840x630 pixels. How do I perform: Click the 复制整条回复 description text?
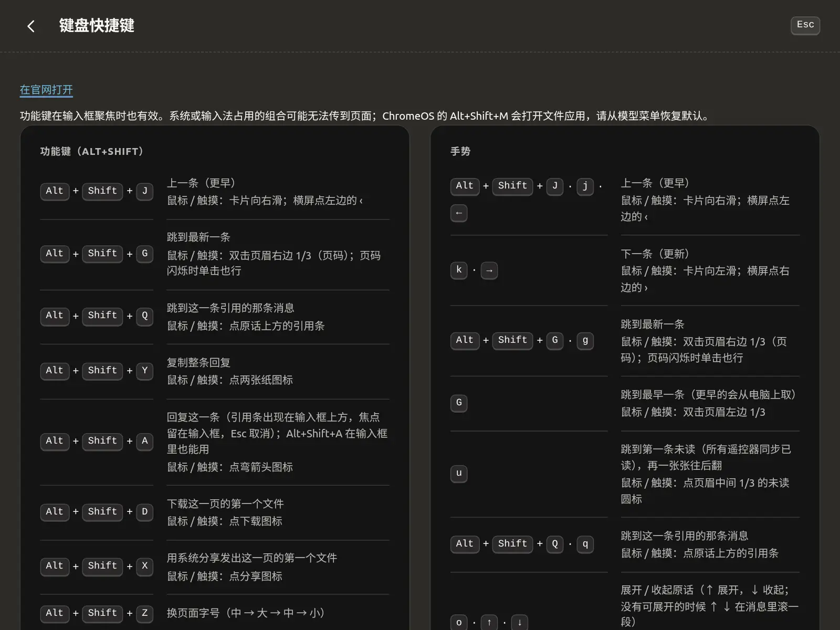198,363
